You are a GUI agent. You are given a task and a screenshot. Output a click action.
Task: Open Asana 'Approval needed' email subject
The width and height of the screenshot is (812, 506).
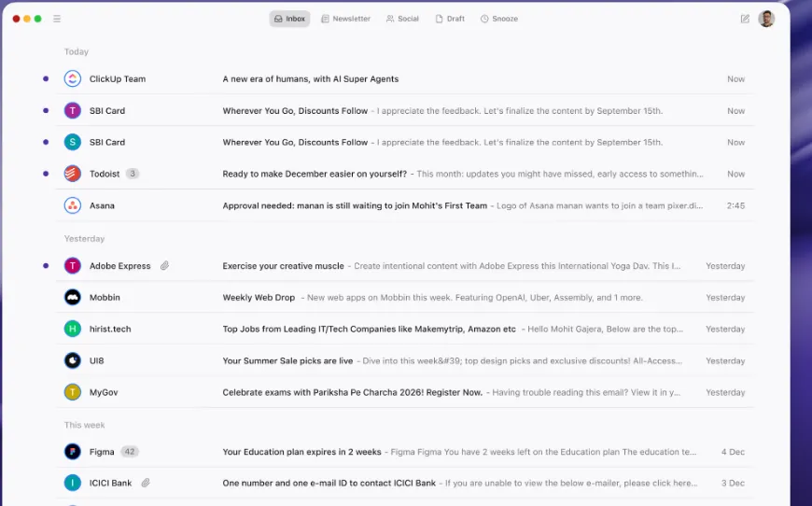[355, 205]
